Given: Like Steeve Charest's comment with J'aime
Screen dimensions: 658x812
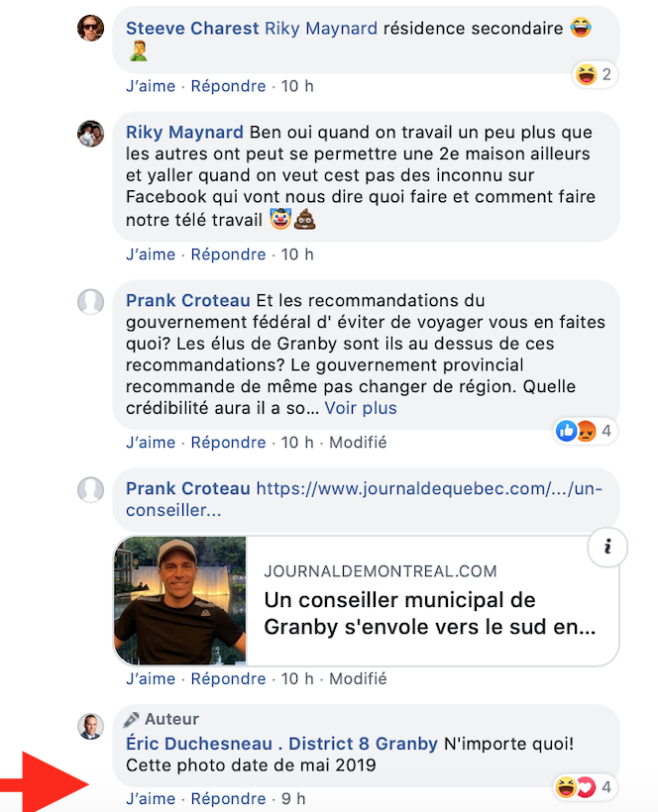Looking at the screenshot, I should (x=151, y=86).
